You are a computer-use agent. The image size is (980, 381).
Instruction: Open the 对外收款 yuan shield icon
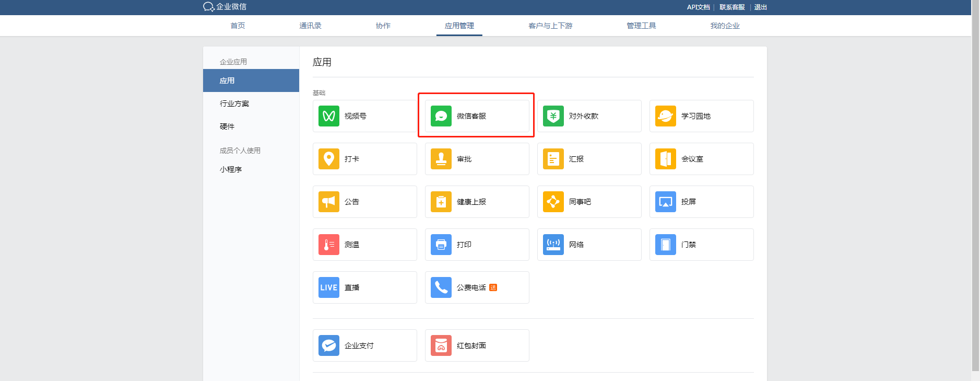[553, 116]
